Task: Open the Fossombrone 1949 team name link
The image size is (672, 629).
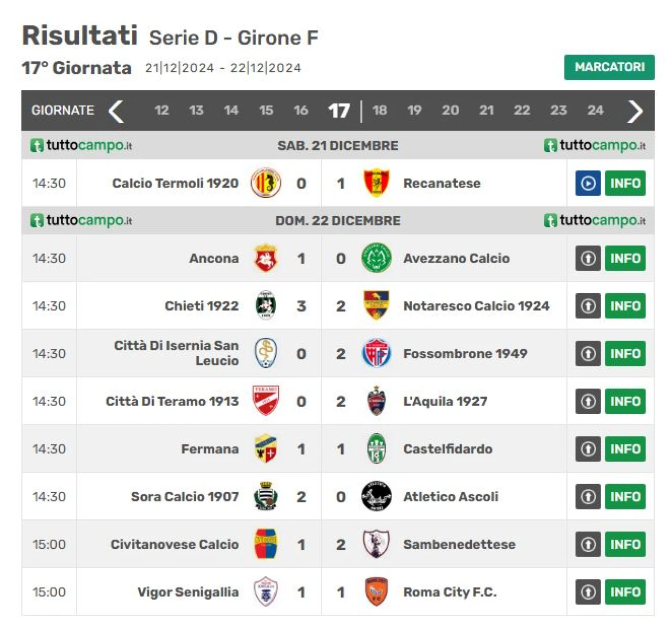Action: click(465, 354)
